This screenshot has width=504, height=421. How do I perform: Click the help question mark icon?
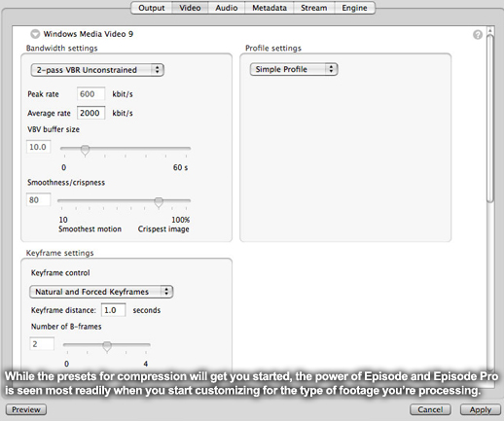(x=478, y=34)
